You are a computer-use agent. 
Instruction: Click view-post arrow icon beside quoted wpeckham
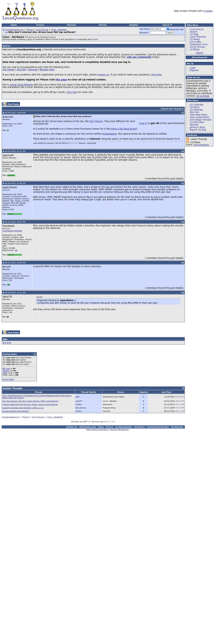[x=75, y=300]
